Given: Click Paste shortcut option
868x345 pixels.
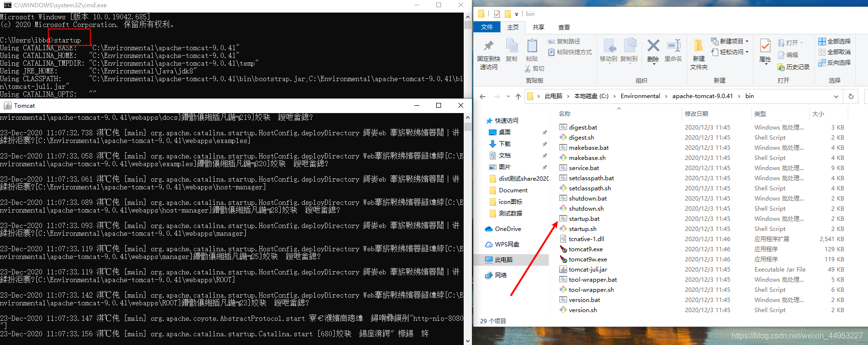Looking at the screenshot, I should tap(569, 52).
